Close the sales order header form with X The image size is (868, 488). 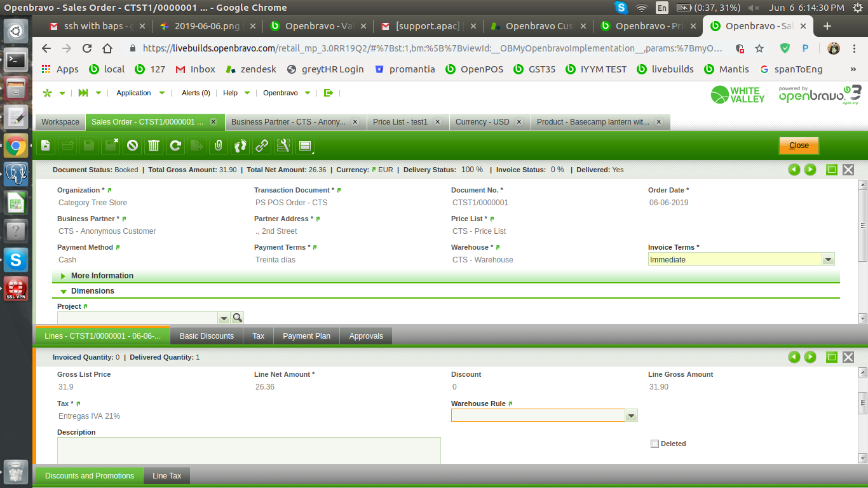pyautogui.click(x=848, y=170)
